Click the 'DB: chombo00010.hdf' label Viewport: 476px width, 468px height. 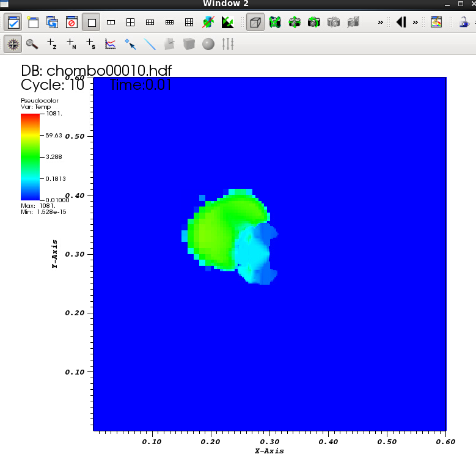[96, 70]
